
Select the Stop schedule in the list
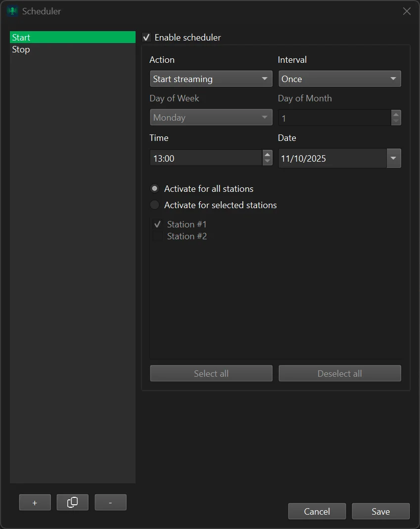(x=72, y=49)
